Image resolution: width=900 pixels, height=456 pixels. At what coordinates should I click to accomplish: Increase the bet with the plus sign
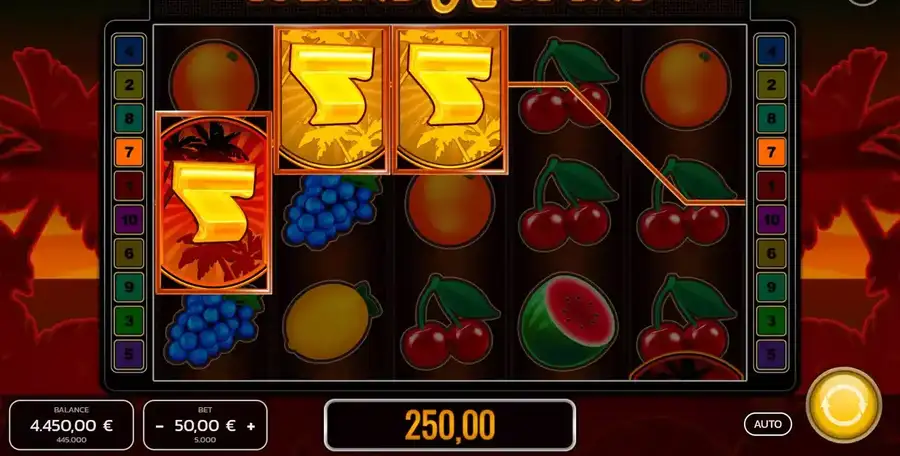(251, 426)
